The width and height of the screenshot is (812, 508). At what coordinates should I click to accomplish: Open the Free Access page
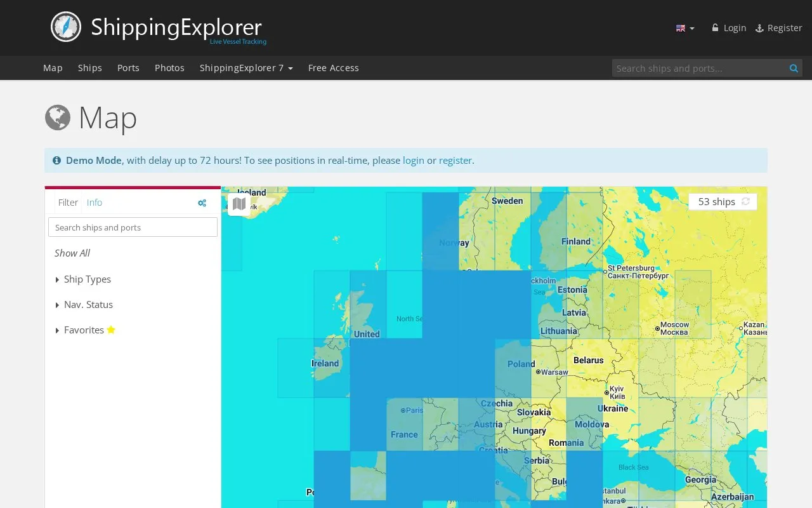(334, 68)
